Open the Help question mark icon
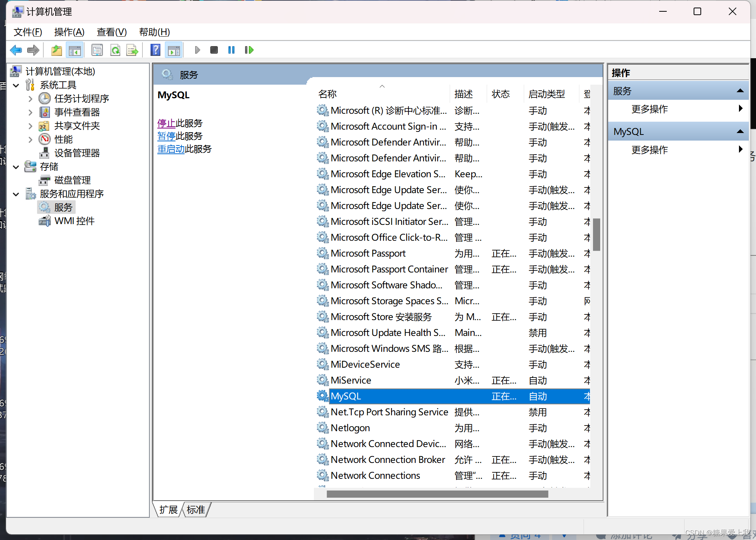This screenshot has height=540, width=756. click(155, 50)
